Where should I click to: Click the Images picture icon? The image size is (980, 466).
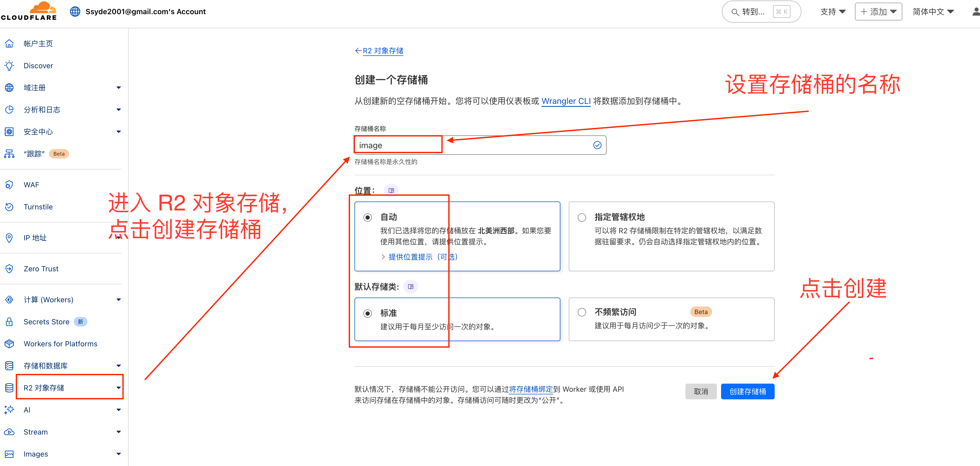pos(9,454)
